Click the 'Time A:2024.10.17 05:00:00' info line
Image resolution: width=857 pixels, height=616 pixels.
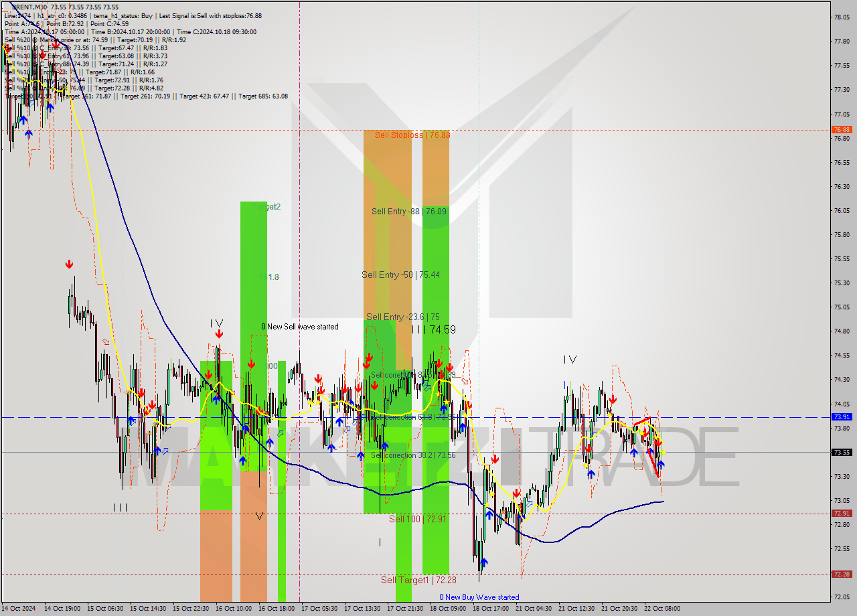pos(44,31)
